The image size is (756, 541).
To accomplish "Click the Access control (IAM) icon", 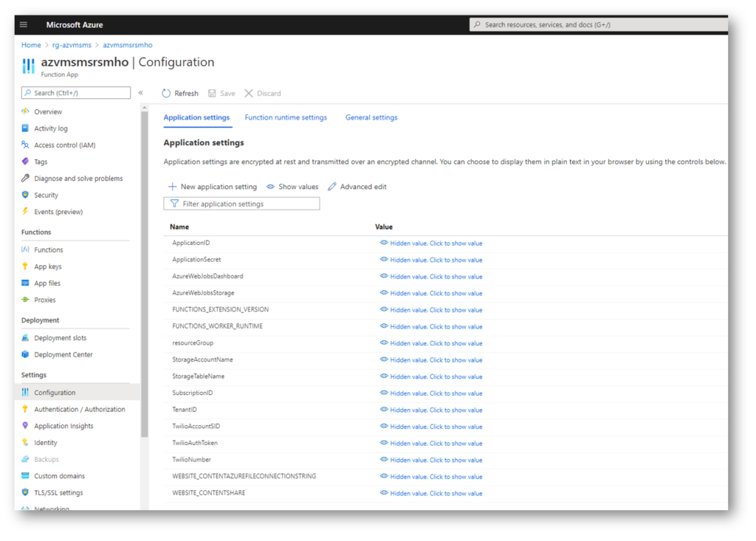I will [x=26, y=145].
